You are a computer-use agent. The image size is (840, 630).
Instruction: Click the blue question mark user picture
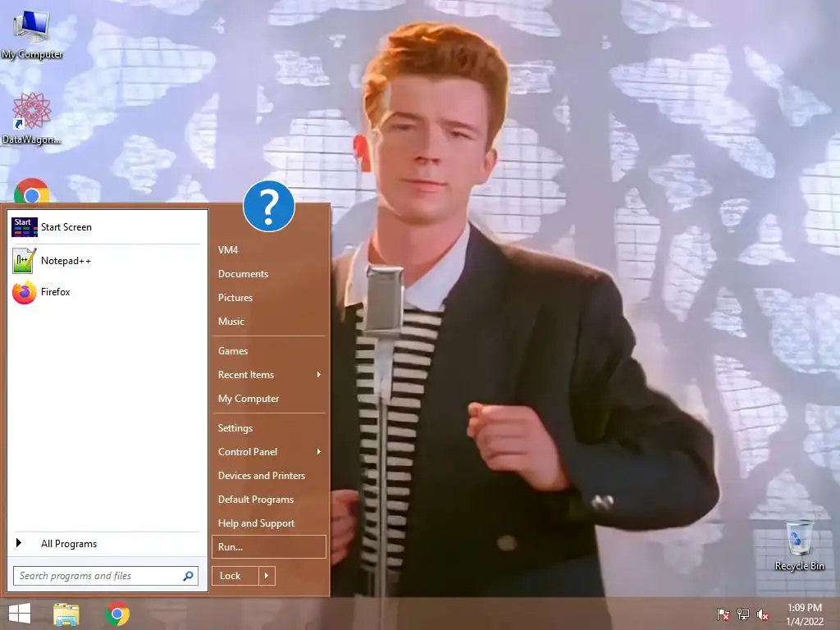click(x=269, y=206)
